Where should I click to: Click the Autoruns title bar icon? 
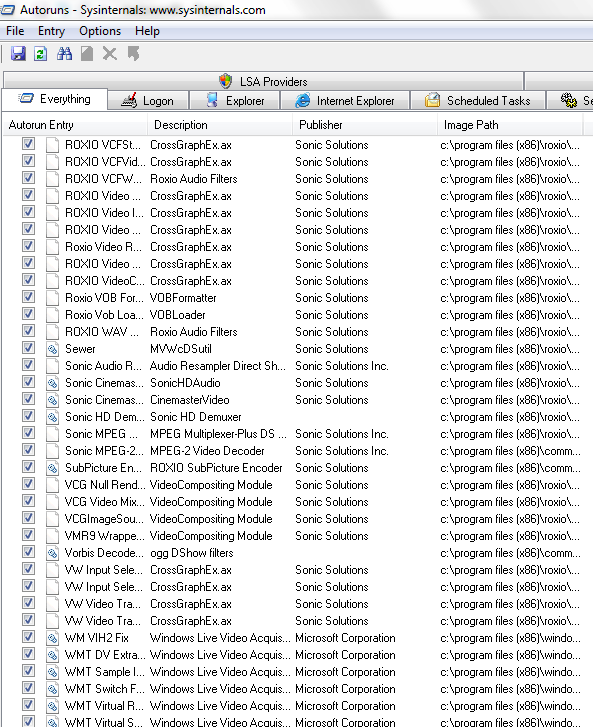(x=7, y=9)
